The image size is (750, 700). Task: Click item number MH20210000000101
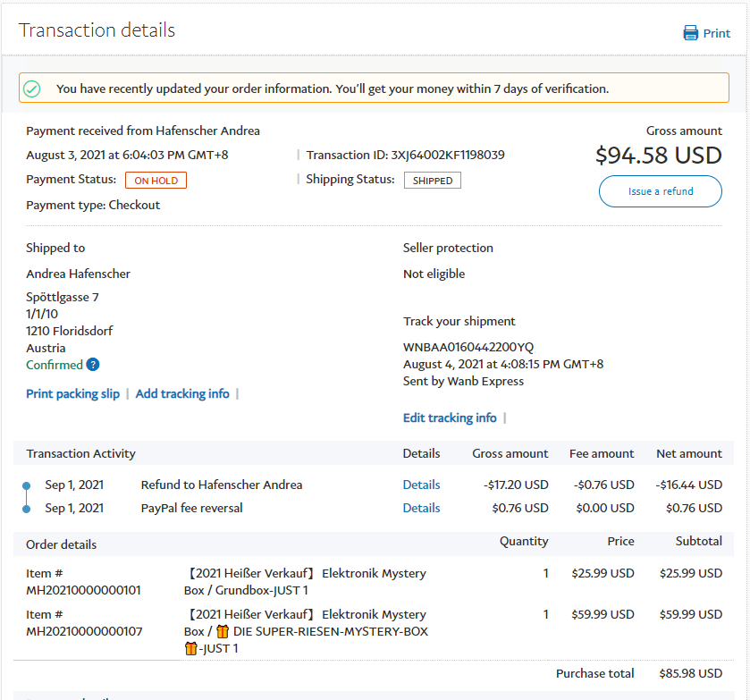tap(83, 590)
